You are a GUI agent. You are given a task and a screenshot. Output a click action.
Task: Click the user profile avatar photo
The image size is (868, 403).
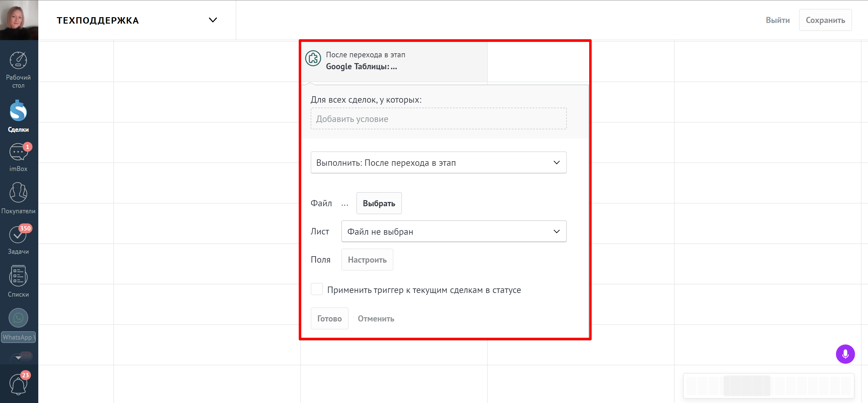[x=19, y=20]
